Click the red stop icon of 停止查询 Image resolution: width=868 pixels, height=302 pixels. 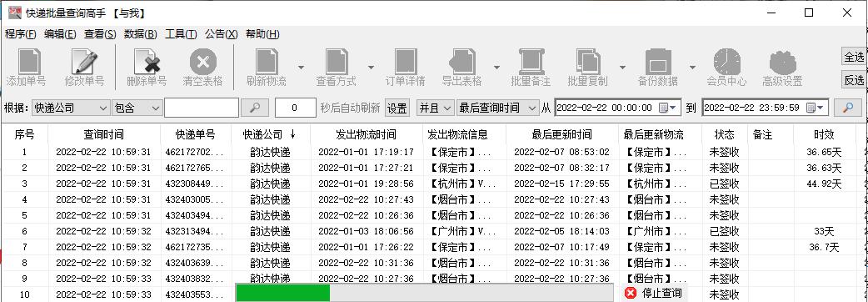[x=630, y=293]
